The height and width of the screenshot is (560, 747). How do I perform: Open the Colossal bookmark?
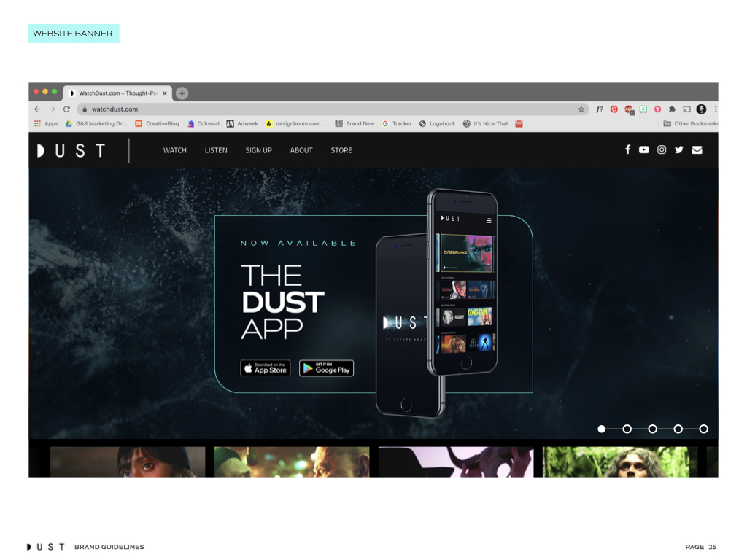click(204, 123)
